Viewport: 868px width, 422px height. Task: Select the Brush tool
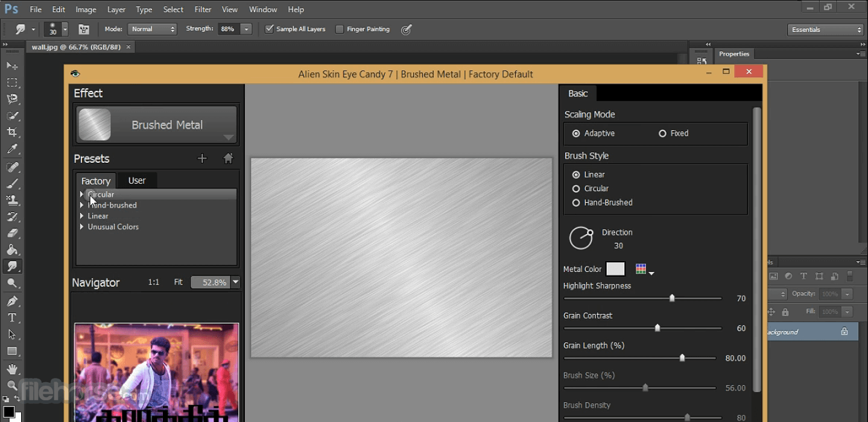pos(11,183)
